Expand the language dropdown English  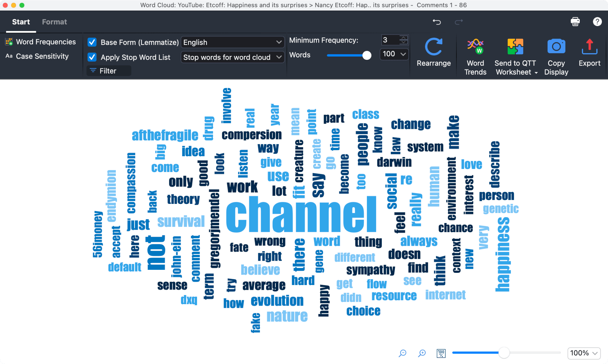[232, 43]
